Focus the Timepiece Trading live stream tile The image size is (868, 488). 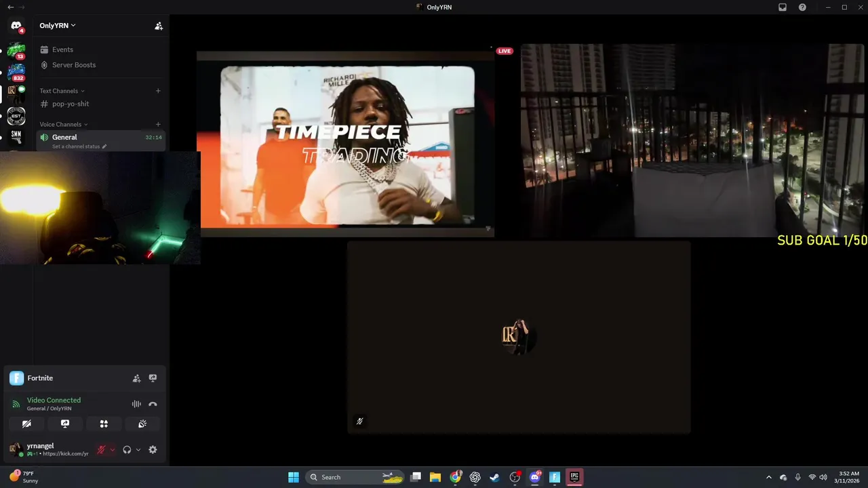tap(346, 143)
